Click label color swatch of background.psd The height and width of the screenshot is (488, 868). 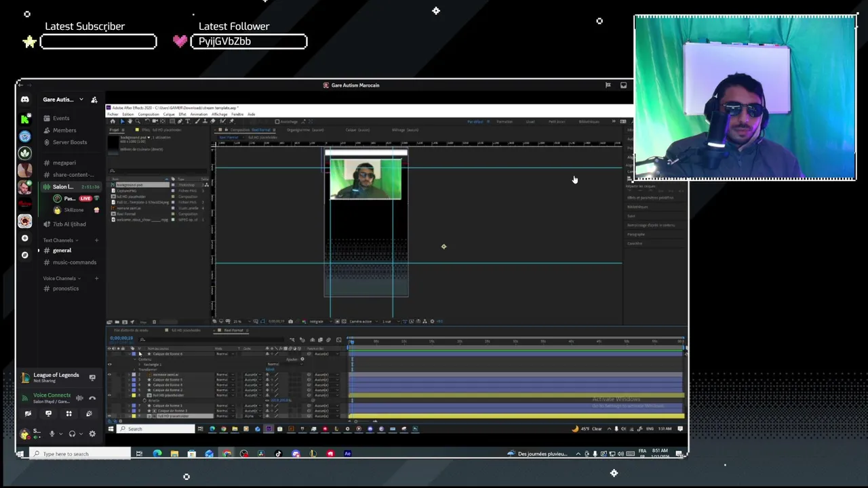(x=173, y=185)
